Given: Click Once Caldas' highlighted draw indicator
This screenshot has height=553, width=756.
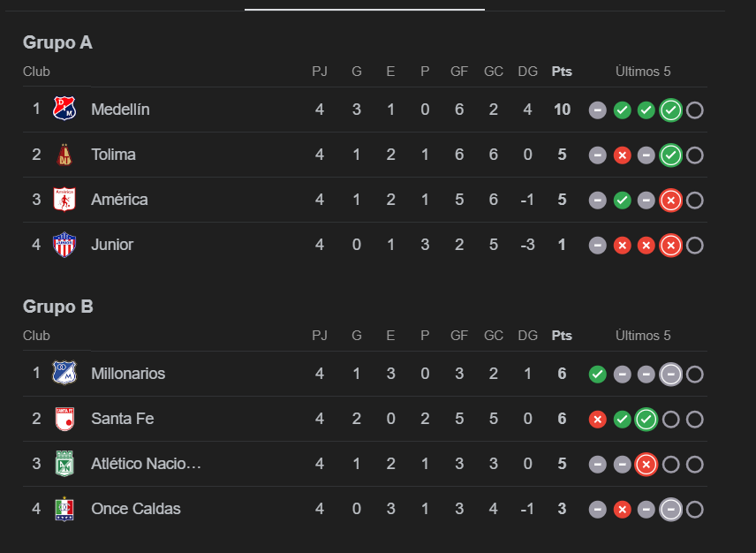Looking at the screenshot, I should click(x=670, y=510).
